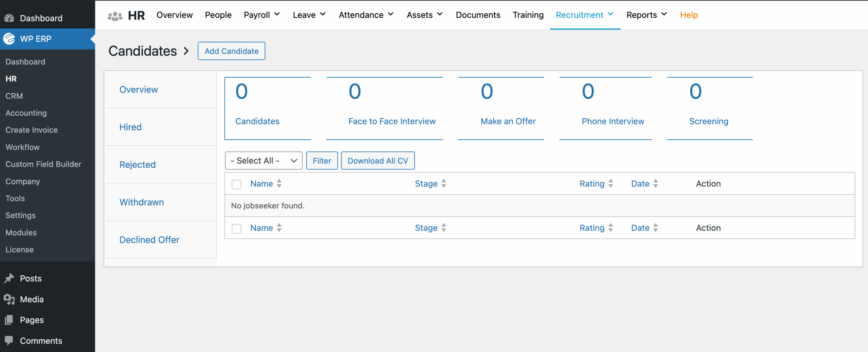
Task: Check the select-all checkbox in table header
Action: coord(236,184)
